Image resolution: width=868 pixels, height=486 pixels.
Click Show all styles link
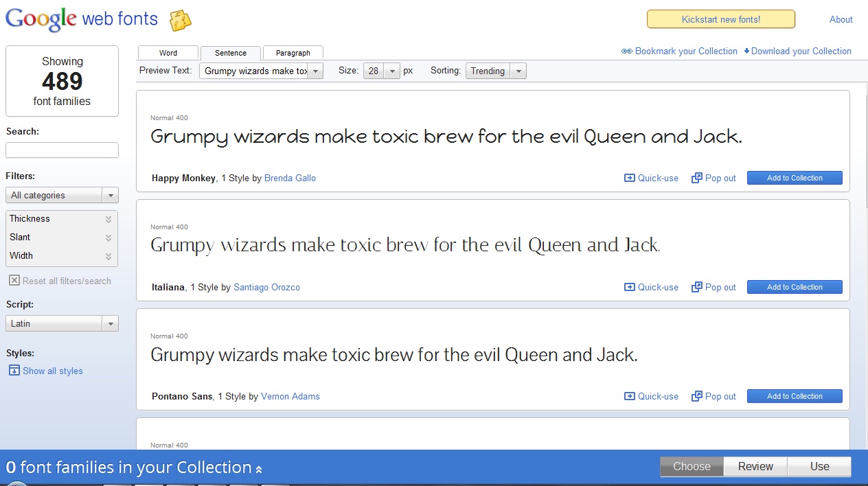click(x=53, y=371)
